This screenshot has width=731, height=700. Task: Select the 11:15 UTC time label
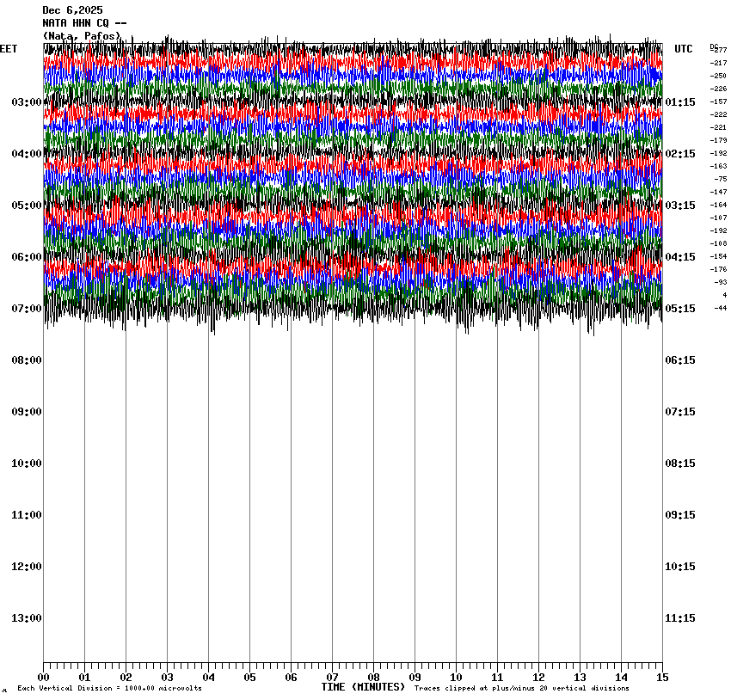680,618
